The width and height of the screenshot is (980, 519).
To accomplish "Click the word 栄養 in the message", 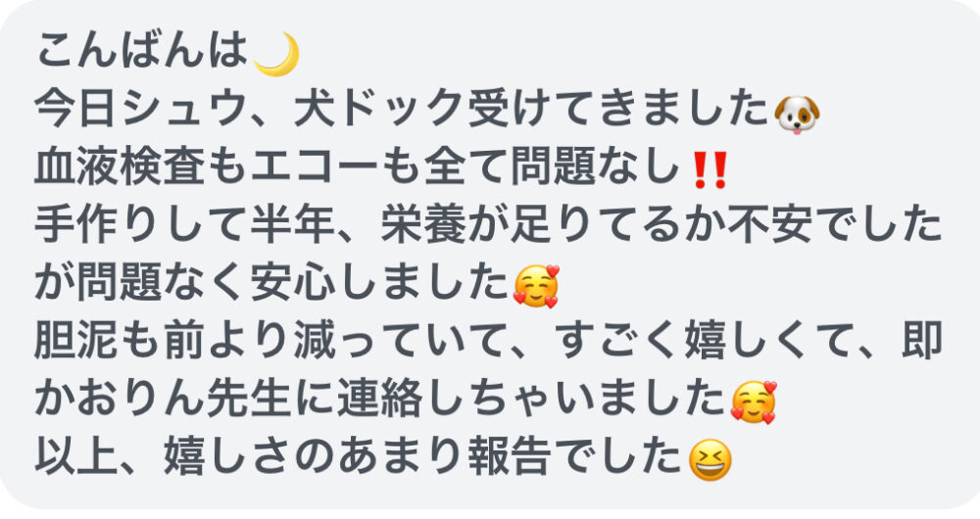I will tap(423, 225).
